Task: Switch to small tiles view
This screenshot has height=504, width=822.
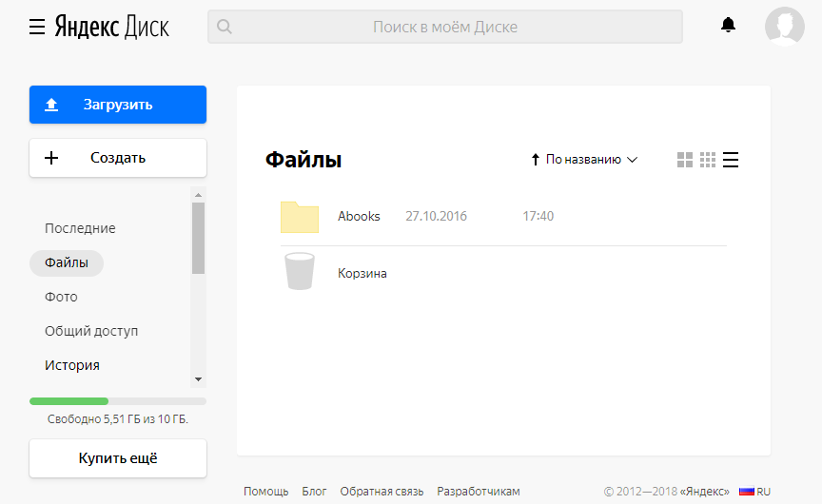Action: [x=708, y=160]
